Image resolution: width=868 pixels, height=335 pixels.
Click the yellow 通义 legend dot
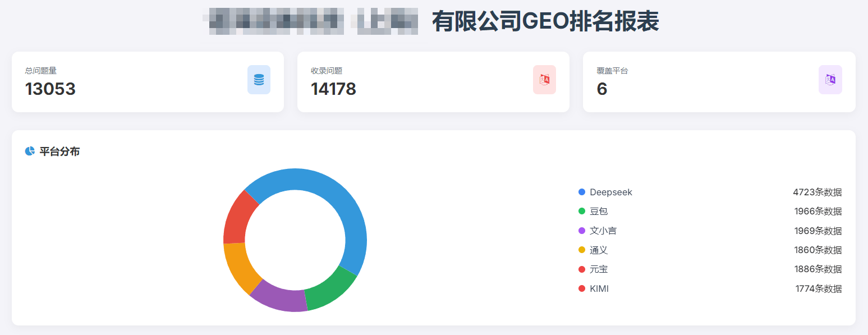[x=582, y=250]
